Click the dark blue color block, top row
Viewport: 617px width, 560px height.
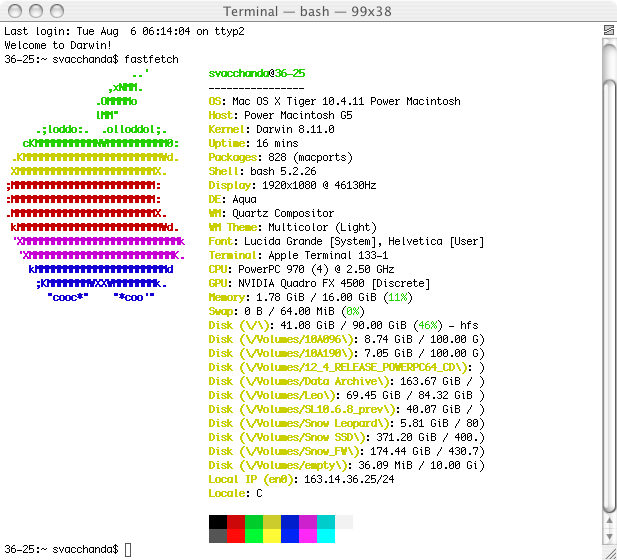point(290,522)
